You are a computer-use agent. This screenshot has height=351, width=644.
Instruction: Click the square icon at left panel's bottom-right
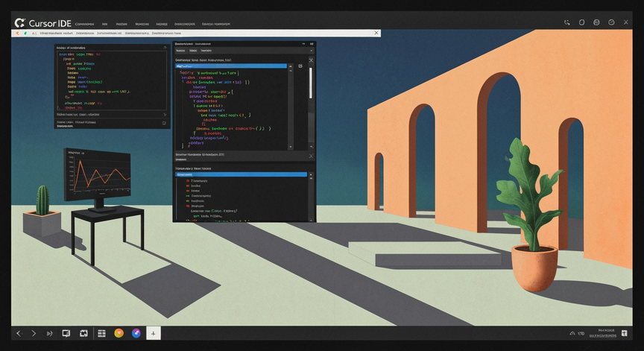pyautogui.click(x=164, y=123)
